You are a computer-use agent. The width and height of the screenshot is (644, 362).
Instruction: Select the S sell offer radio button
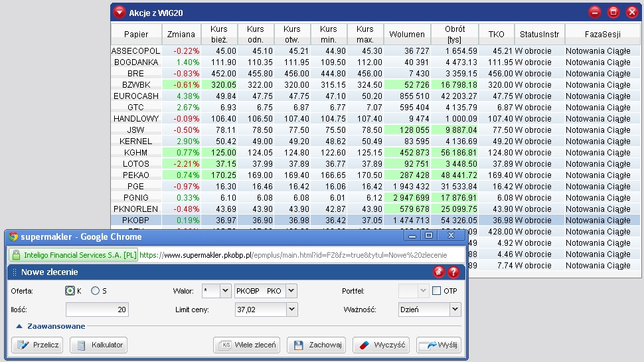[95, 291]
